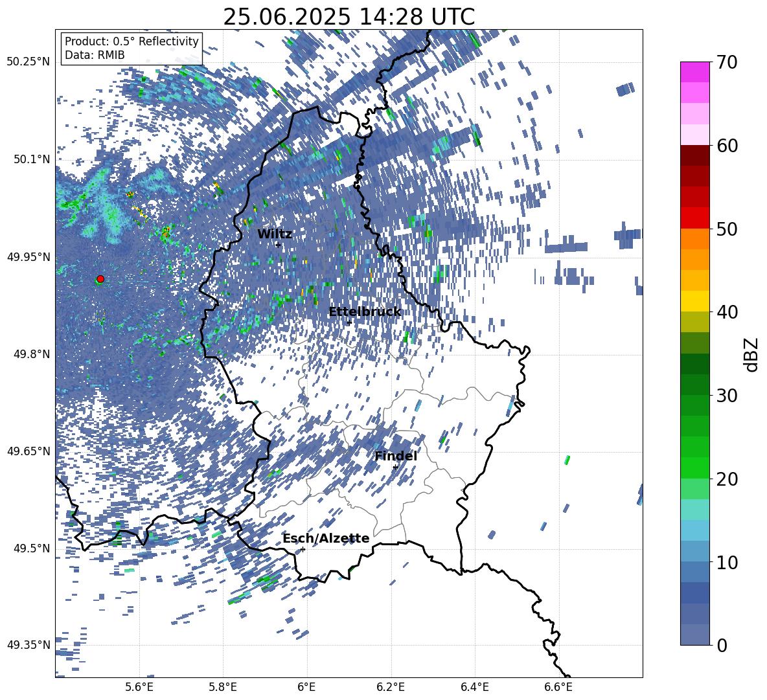767x700 pixels.
Task: Click the Product: 0.5° Reflectivity text
Action: 132,41
